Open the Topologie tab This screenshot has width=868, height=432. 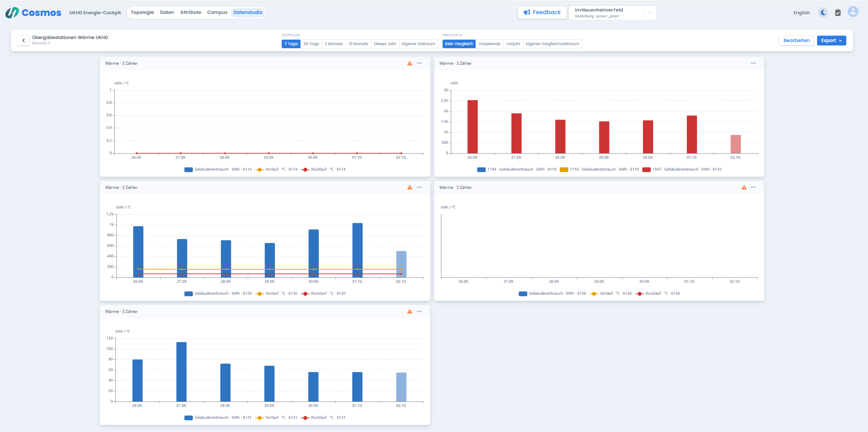(x=142, y=13)
